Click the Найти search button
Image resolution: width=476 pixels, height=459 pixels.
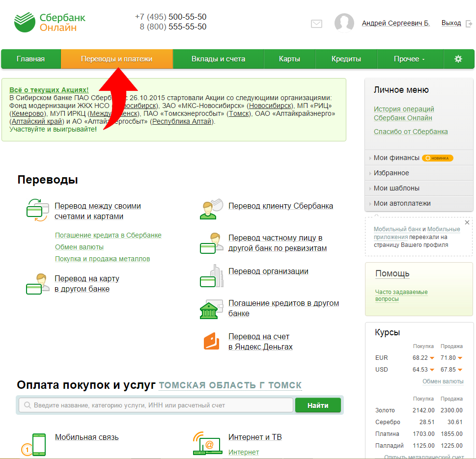click(x=318, y=405)
